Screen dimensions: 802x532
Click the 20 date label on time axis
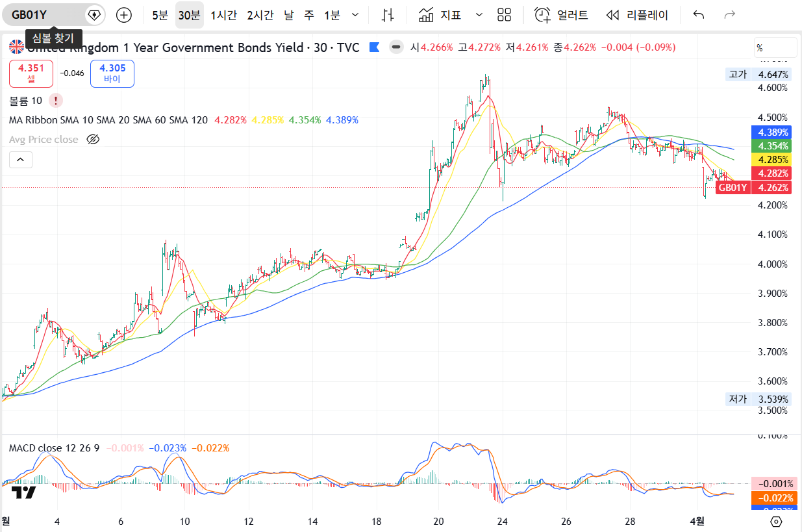(438, 521)
